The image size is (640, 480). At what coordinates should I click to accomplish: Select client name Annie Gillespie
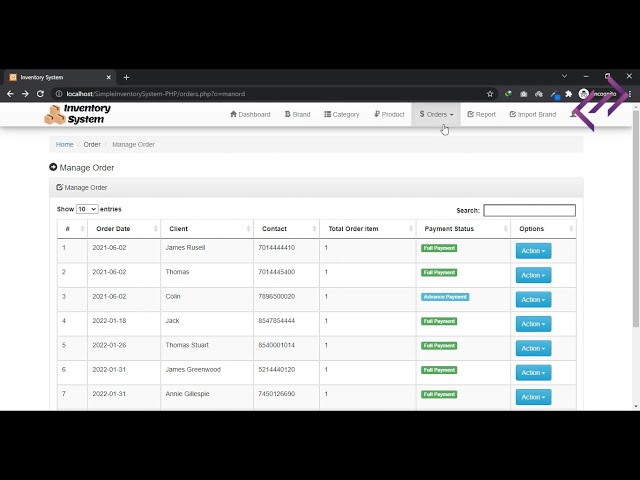(x=187, y=394)
